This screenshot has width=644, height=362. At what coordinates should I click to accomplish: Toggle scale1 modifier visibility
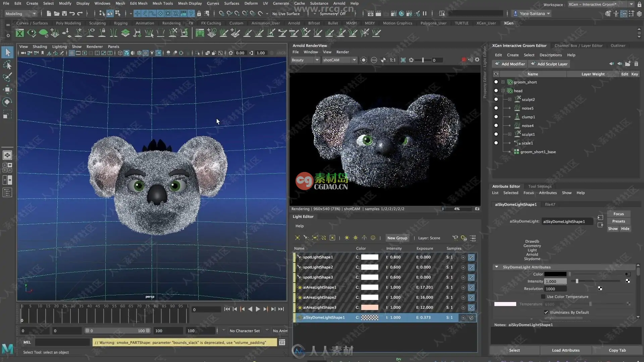tap(496, 143)
